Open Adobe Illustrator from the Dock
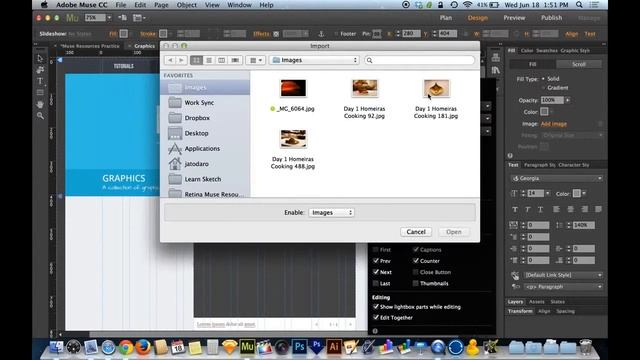 coord(333,347)
